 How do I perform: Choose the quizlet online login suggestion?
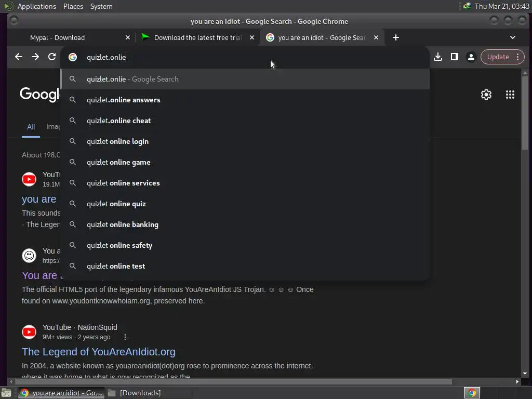tap(245, 141)
